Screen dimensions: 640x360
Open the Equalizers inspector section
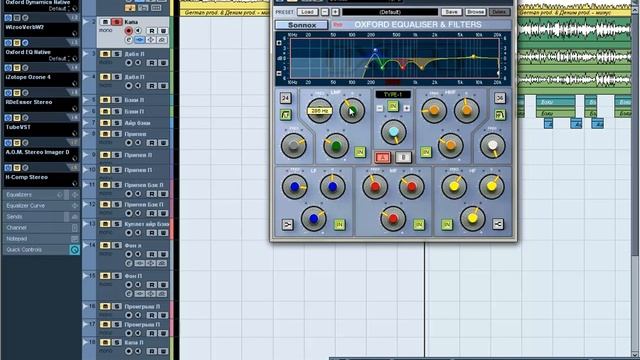41,195
